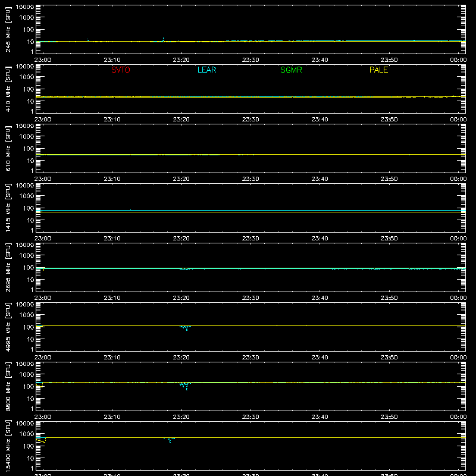
Task: Click the 1000 tick label of the 15400 MHz panel
Action: (x=27, y=434)
